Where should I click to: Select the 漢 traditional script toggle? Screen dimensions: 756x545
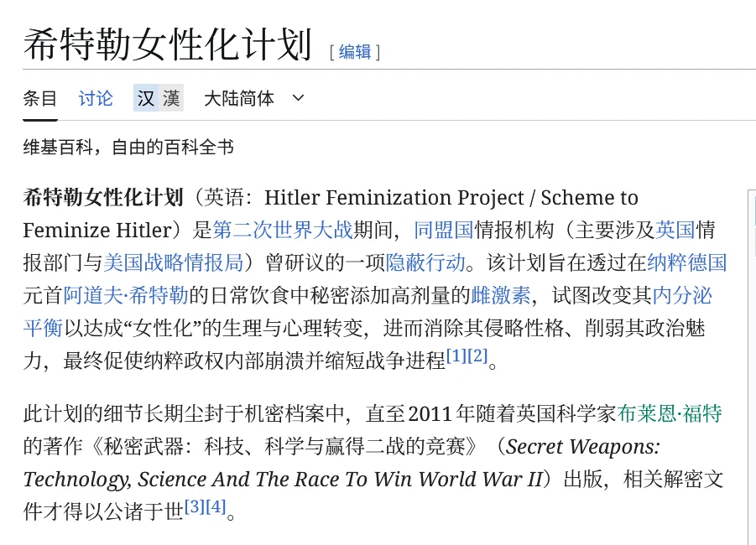[171, 98]
